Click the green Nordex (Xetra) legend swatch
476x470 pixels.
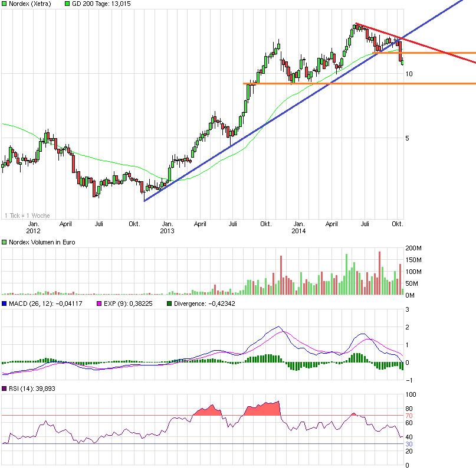(4, 4)
